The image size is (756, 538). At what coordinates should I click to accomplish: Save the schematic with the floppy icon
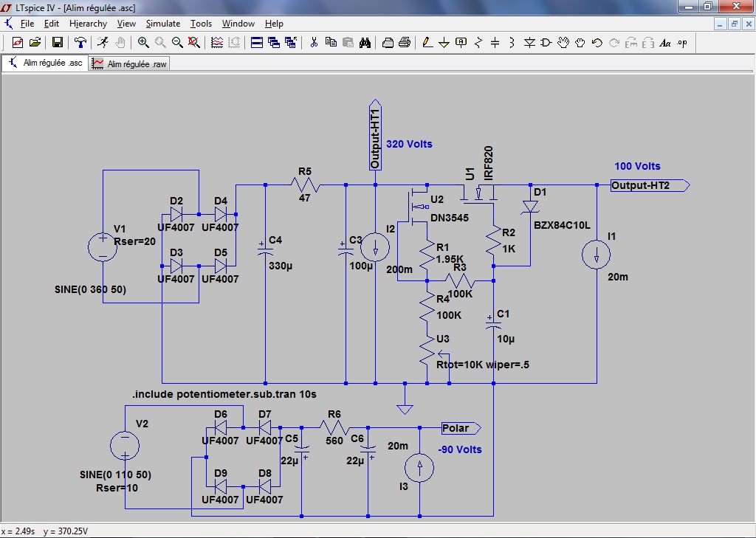[58, 43]
